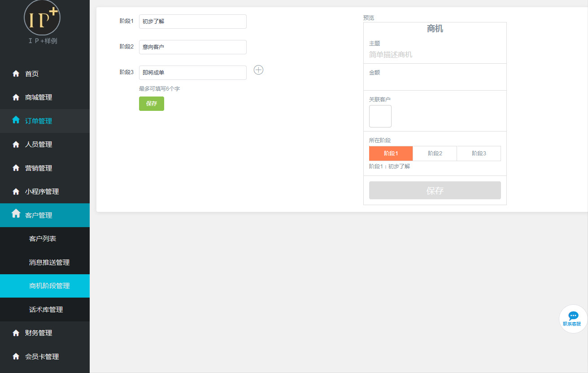Click the house icon beside 财务管理

point(16,333)
